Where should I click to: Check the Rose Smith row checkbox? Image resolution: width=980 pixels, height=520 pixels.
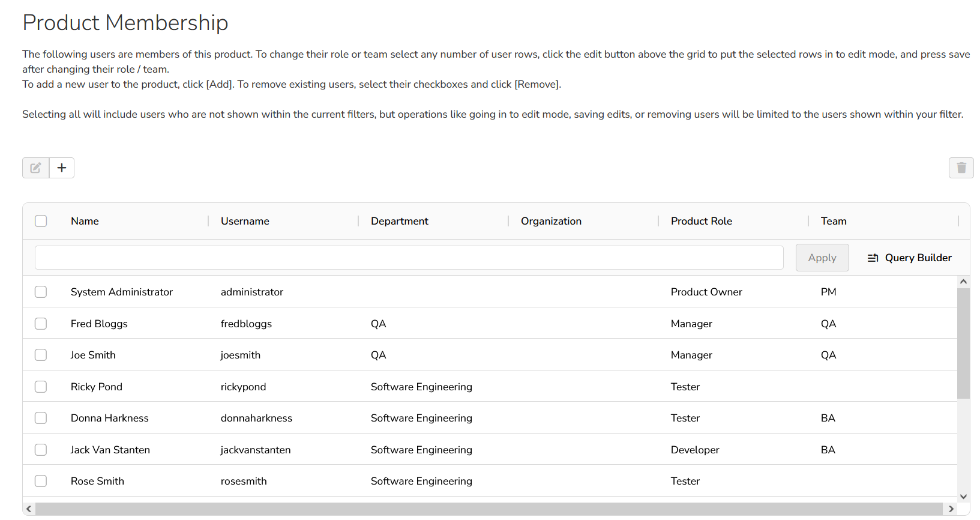pos(41,481)
